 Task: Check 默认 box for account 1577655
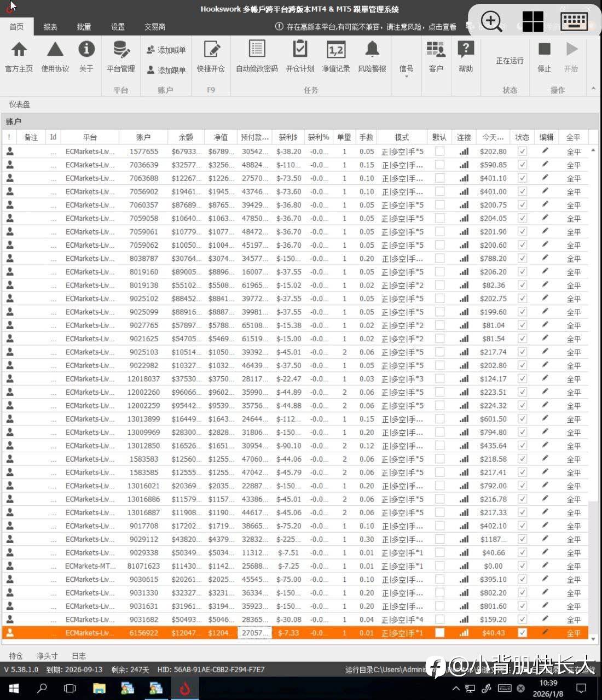point(439,151)
